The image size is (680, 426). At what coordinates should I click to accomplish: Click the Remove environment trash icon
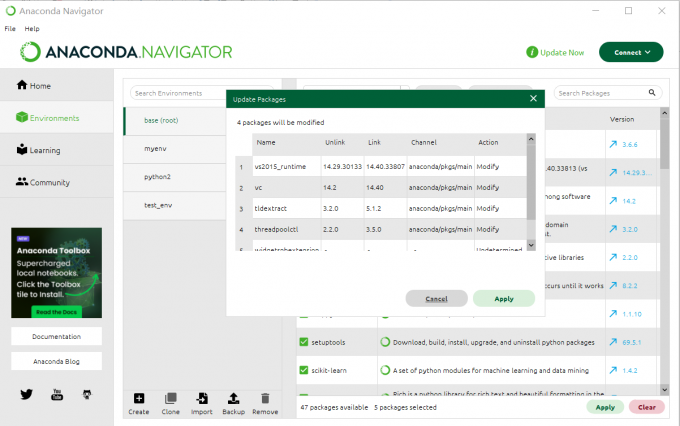(x=265, y=398)
